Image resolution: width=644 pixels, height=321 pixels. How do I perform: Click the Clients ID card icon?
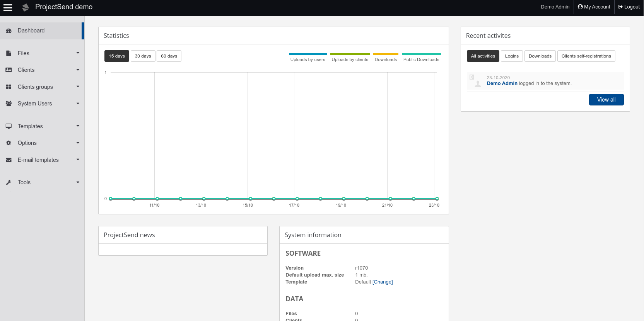point(9,70)
